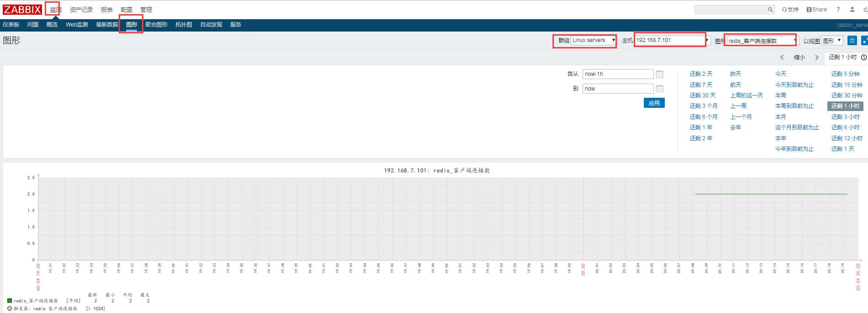Image resolution: width=868 pixels, height=313 pixels.
Task: Select the 昨天 time range
Action: point(736,74)
